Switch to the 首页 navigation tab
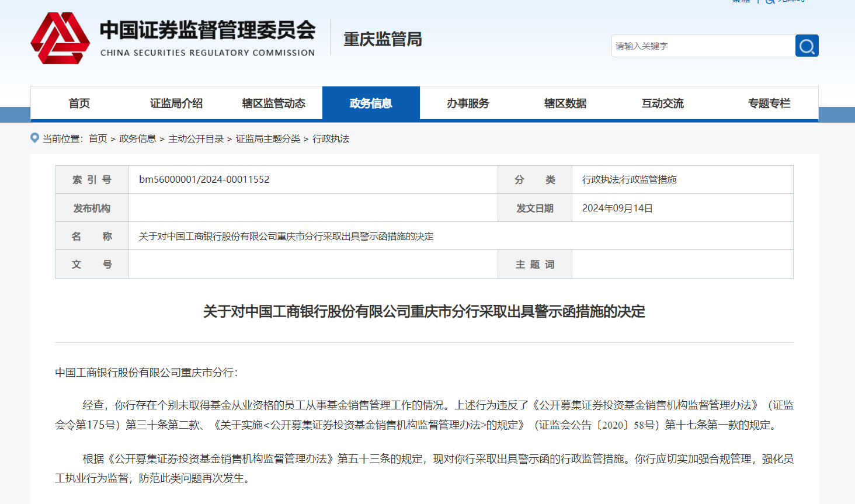 [x=78, y=103]
